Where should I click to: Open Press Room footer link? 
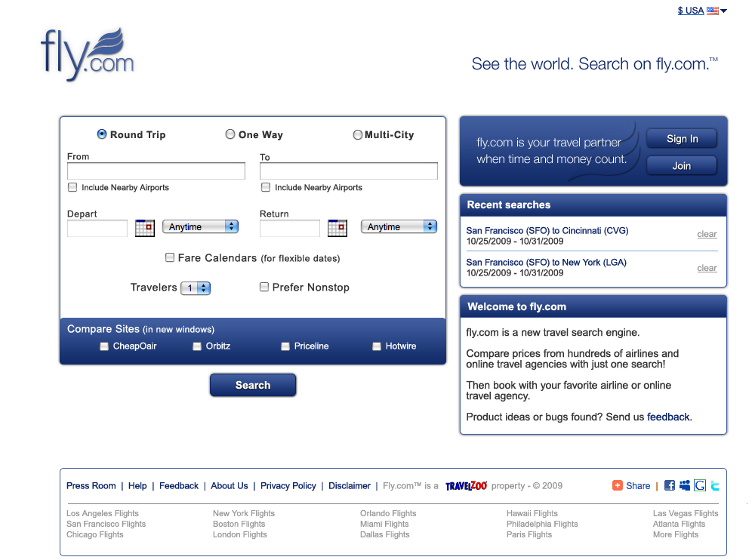click(91, 486)
